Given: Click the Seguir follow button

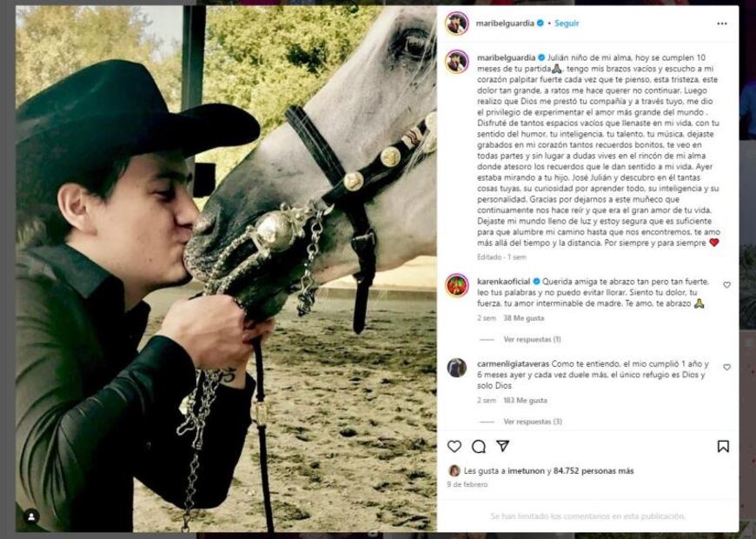Looking at the screenshot, I should pos(567,23).
